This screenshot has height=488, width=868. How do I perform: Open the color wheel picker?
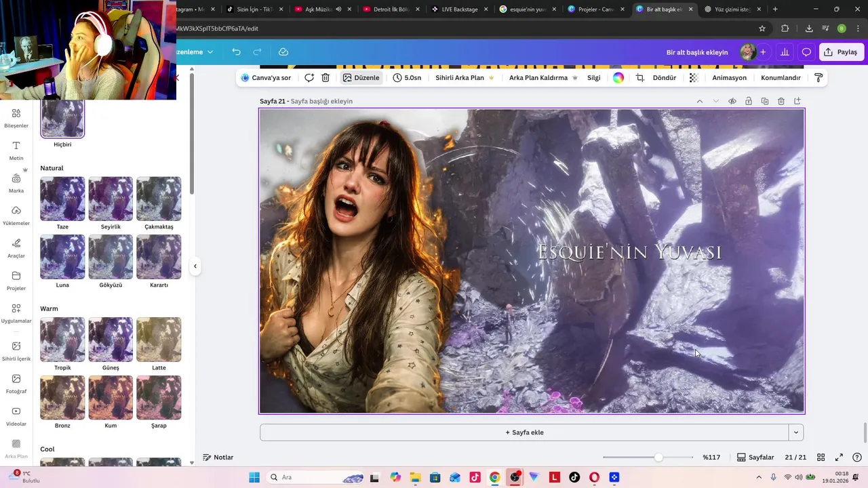click(x=618, y=78)
